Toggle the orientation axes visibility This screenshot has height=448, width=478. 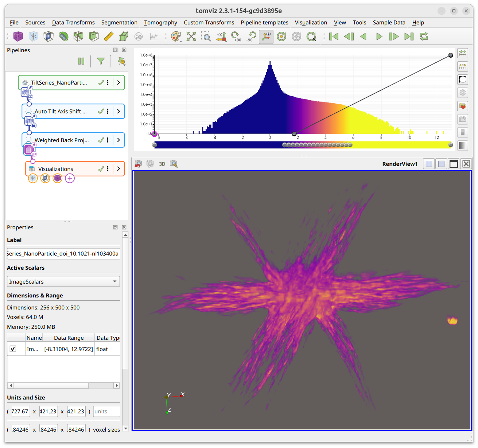tap(266, 36)
